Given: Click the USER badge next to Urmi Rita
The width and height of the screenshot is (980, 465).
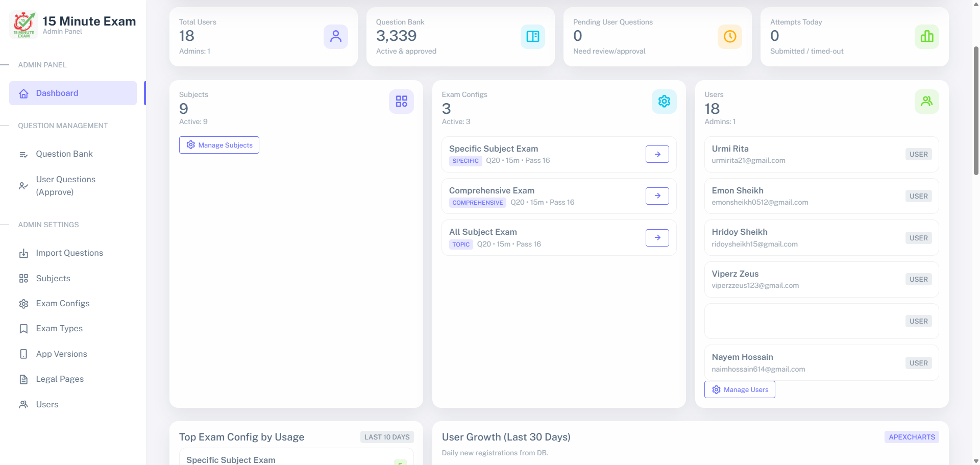Looking at the screenshot, I should coord(919,154).
